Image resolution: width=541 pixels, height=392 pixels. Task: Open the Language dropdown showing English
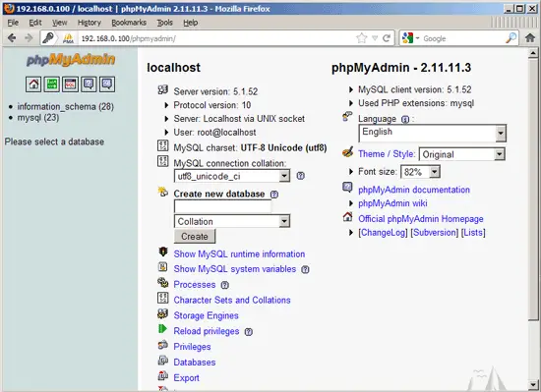(433, 133)
